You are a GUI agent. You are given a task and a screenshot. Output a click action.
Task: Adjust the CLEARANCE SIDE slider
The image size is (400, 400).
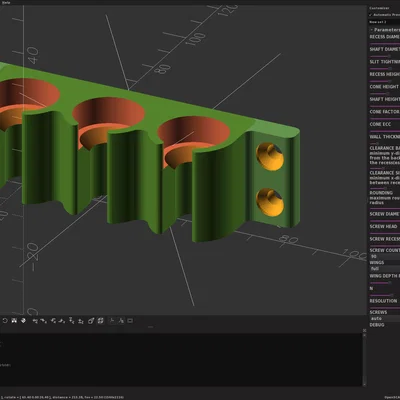[385, 188]
